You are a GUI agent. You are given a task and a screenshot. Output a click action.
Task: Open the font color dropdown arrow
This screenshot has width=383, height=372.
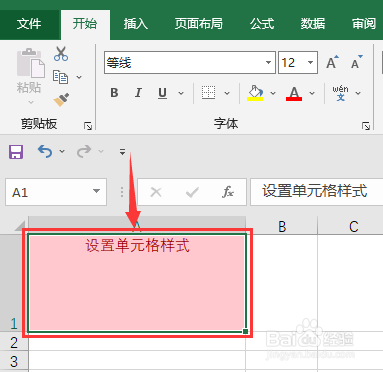[312, 93]
